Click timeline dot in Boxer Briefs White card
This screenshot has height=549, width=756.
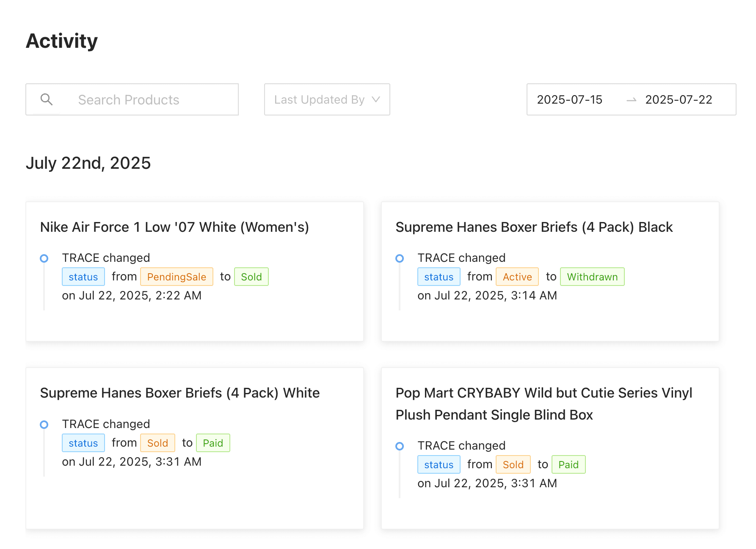tap(44, 425)
